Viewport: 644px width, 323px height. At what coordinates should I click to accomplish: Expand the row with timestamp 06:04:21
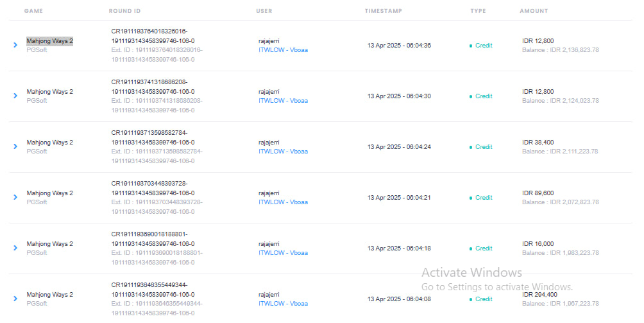click(15, 197)
